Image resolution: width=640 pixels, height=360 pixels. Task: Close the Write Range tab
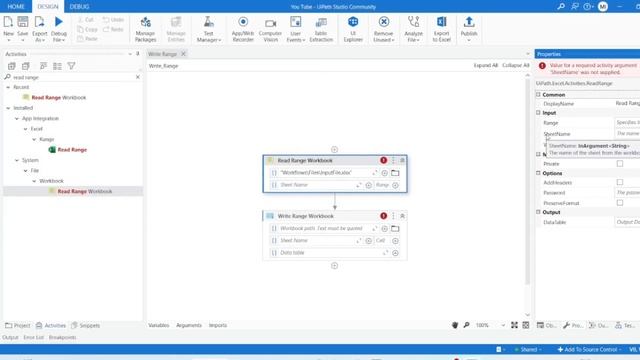click(x=183, y=54)
